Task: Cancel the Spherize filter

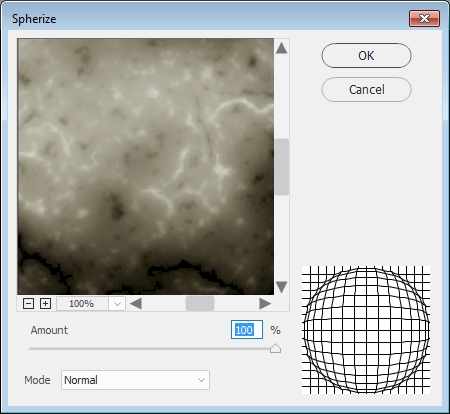Action: (366, 89)
